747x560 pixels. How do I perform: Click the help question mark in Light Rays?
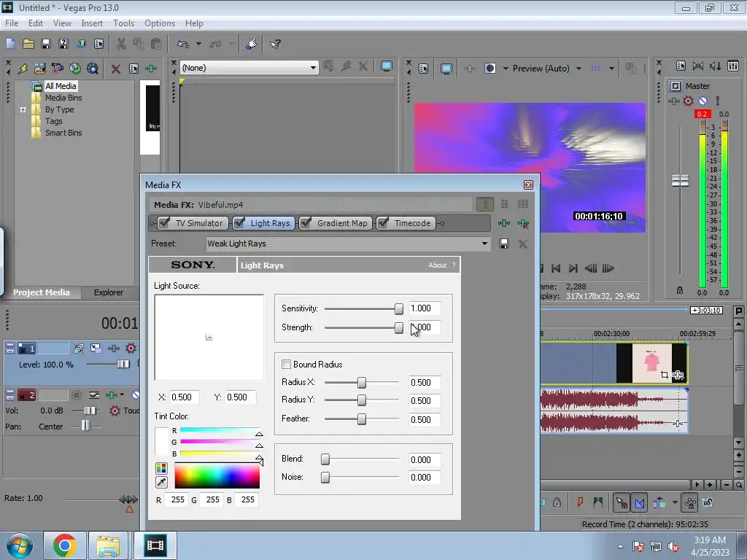click(x=454, y=265)
